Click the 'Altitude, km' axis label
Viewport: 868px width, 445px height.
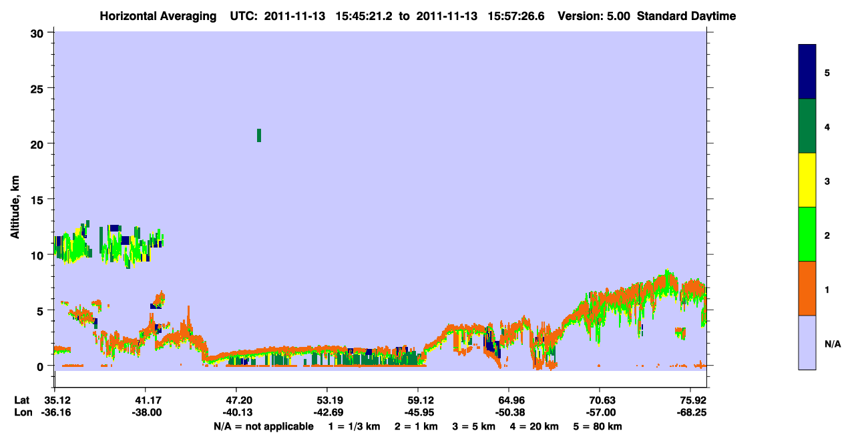tap(15, 205)
